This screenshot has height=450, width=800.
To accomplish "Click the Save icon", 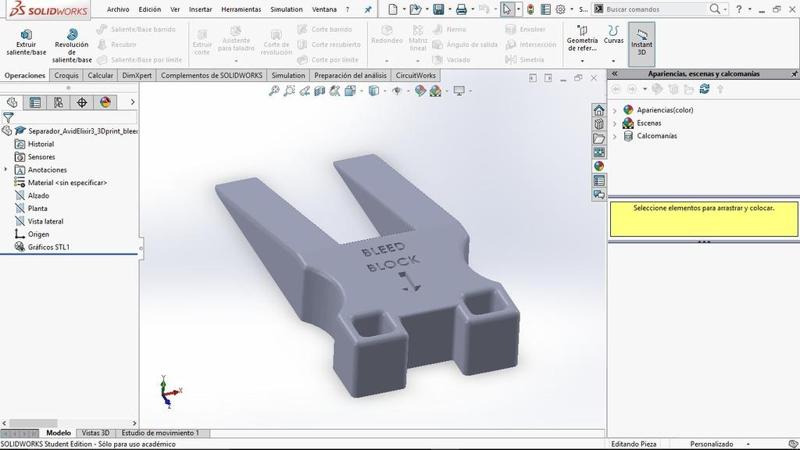I will pyautogui.click(x=438, y=9).
